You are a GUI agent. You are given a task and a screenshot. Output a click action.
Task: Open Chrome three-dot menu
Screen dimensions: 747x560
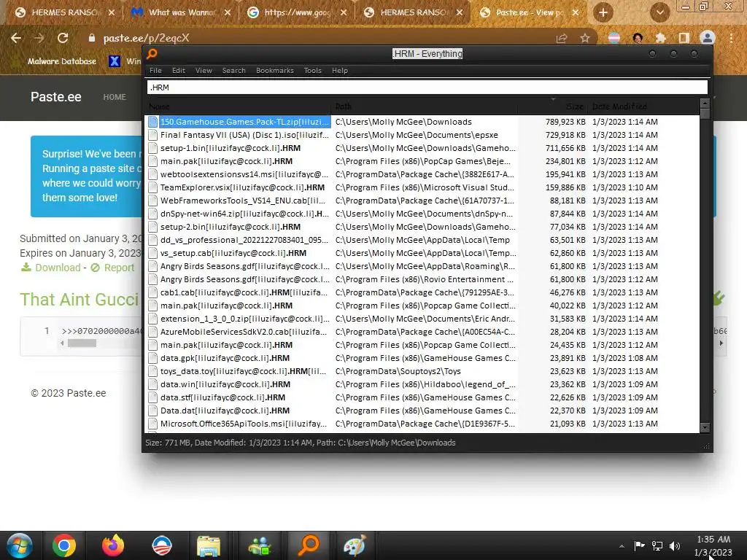pos(731,38)
